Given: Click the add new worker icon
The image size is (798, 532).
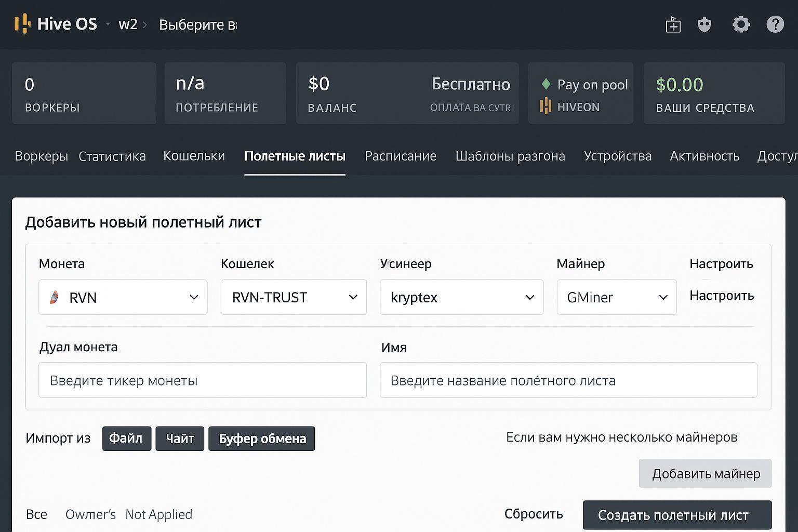Looking at the screenshot, I should (673, 24).
